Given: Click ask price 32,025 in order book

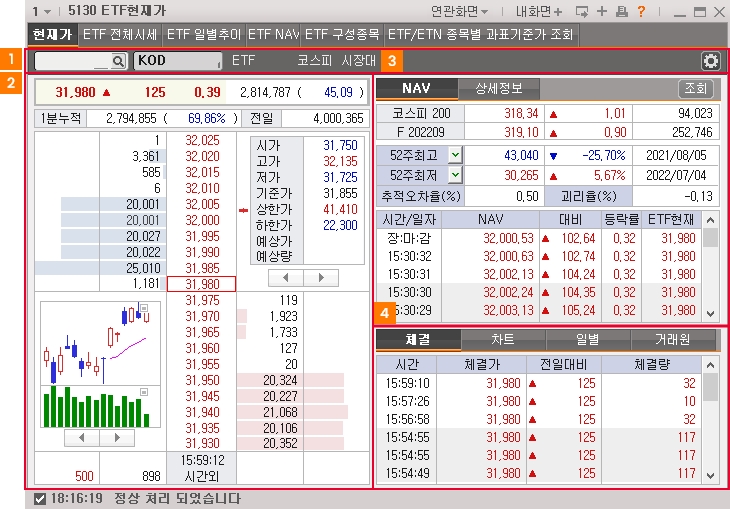Looking at the screenshot, I should (202, 141).
